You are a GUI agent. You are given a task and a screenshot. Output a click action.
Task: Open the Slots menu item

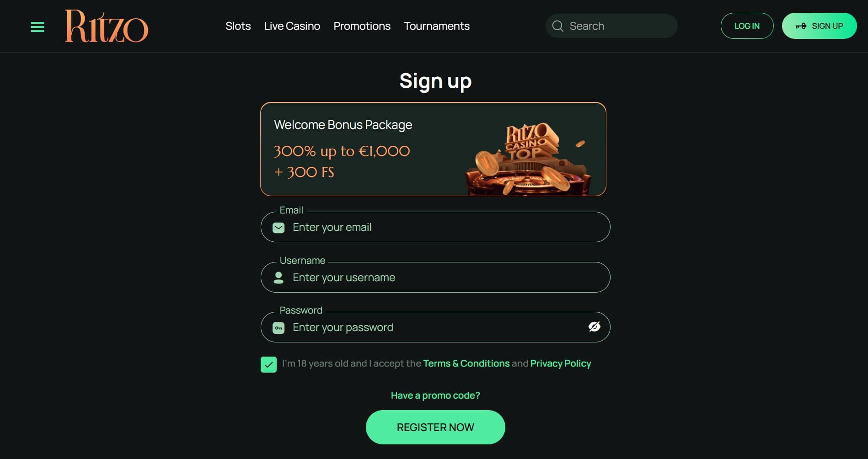[x=238, y=26]
